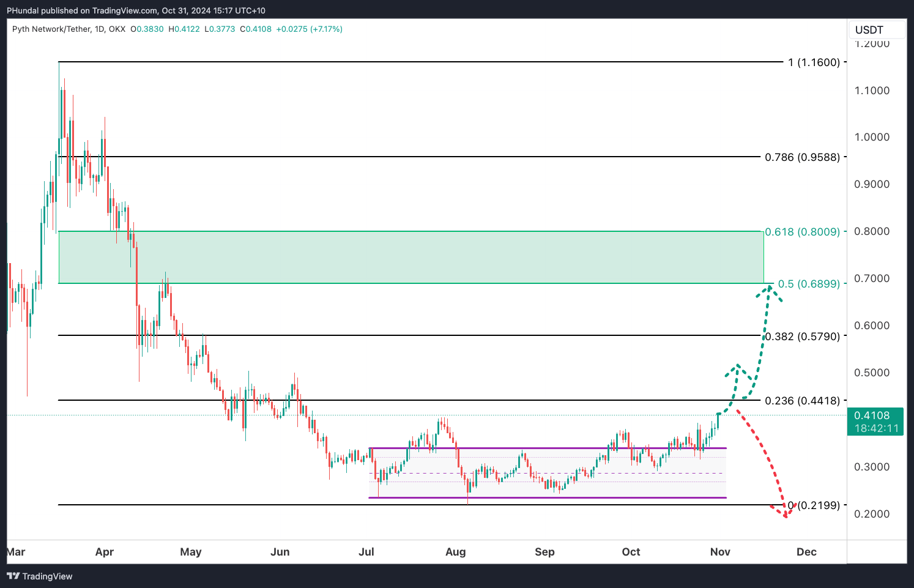This screenshot has height=588, width=914.
Task: Click the 0.3000 price axis label
Action: click(872, 467)
